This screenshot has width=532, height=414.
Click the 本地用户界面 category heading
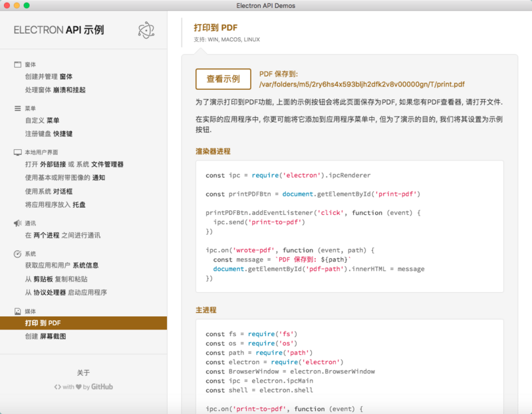point(41,152)
